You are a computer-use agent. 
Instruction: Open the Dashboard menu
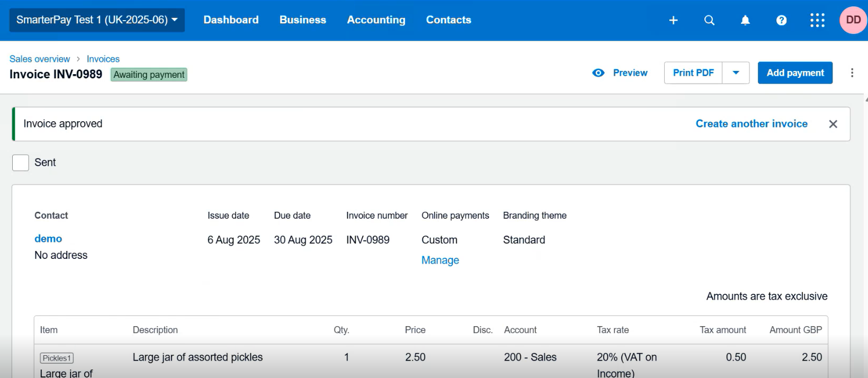point(231,20)
